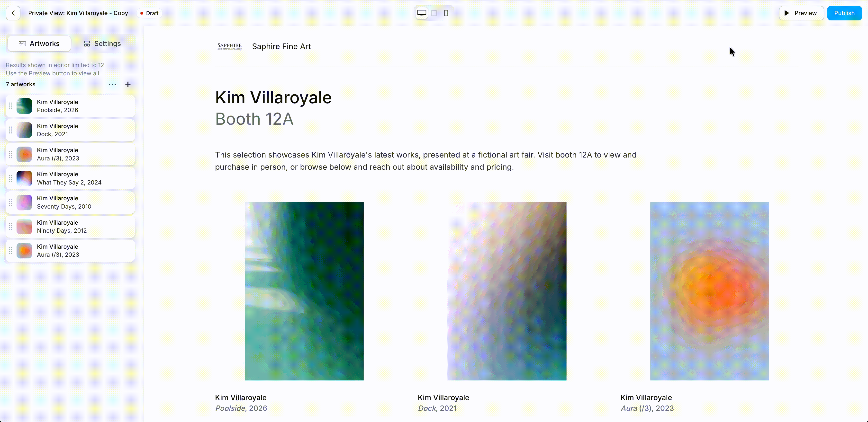The image size is (868, 422).
Task: Switch to desktop view icon
Action: point(422,13)
